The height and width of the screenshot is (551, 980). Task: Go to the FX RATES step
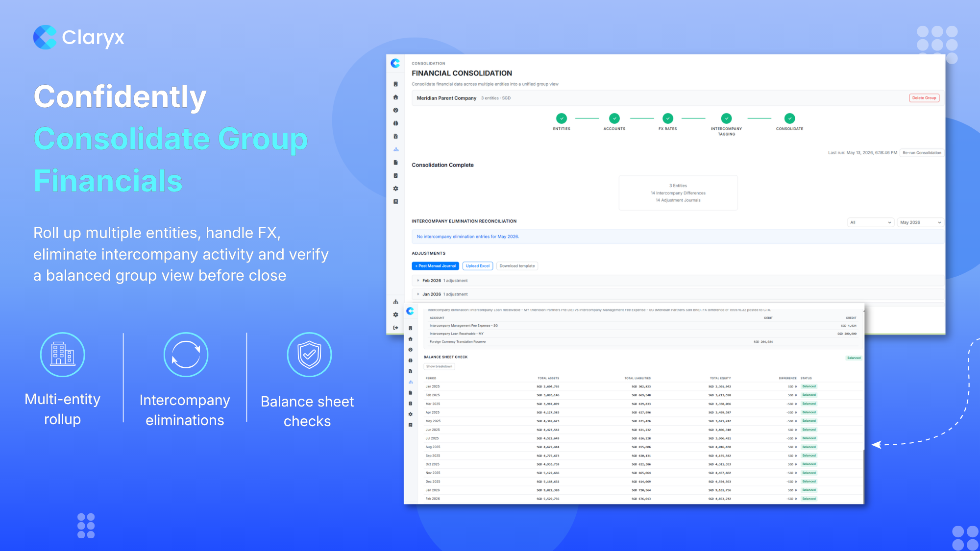tap(668, 119)
